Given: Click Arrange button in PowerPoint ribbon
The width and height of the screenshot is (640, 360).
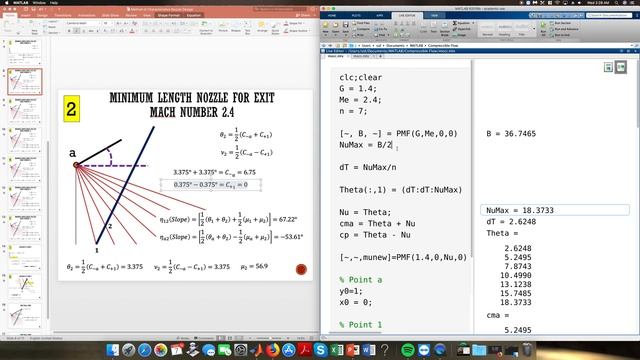Looking at the screenshot, I should [x=262, y=27].
